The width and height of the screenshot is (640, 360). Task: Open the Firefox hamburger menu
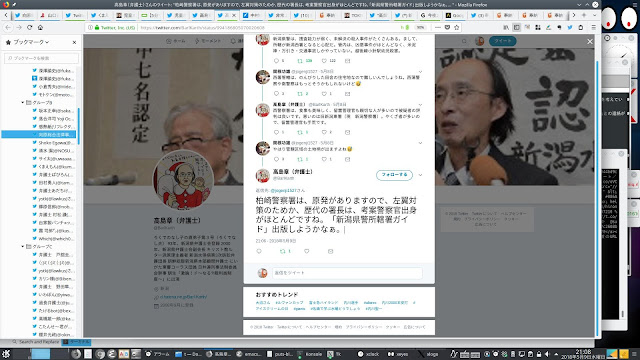[x=593, y=27]
